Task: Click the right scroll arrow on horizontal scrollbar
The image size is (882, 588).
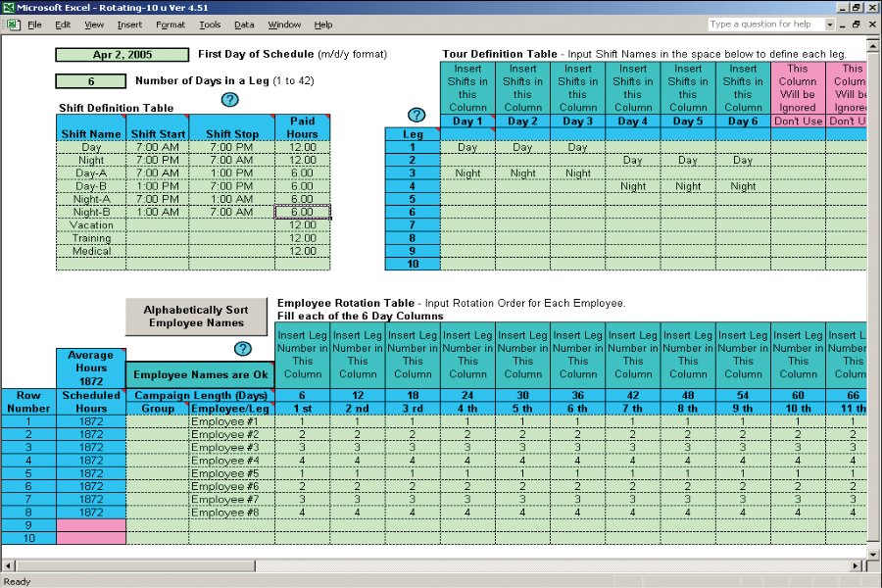Action: click(856, 565)
